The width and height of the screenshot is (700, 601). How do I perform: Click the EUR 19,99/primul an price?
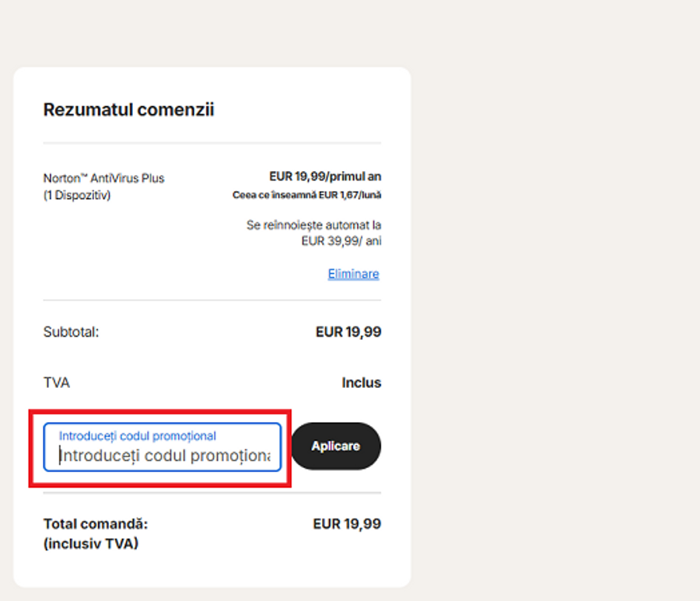[x=324, y=176]
